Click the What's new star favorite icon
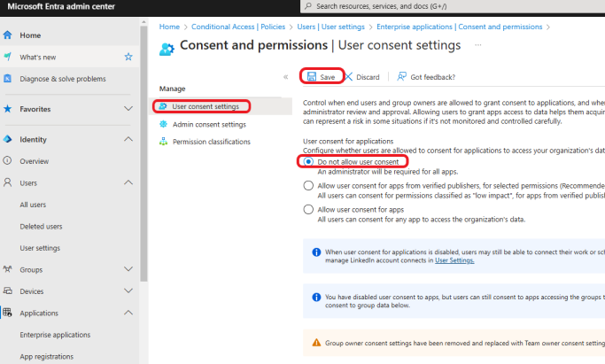Image resolution: width=605 pixels, height=364 pixels. (x=128, y=57)
